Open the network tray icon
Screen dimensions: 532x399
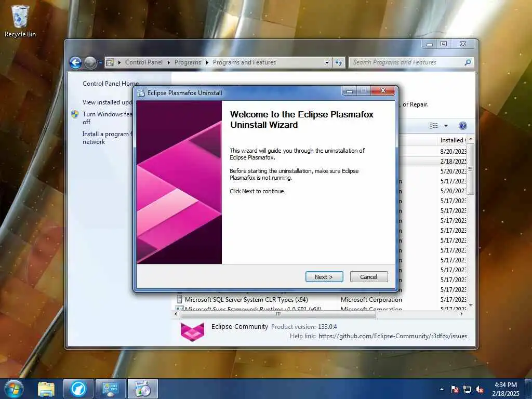point(467,389)
